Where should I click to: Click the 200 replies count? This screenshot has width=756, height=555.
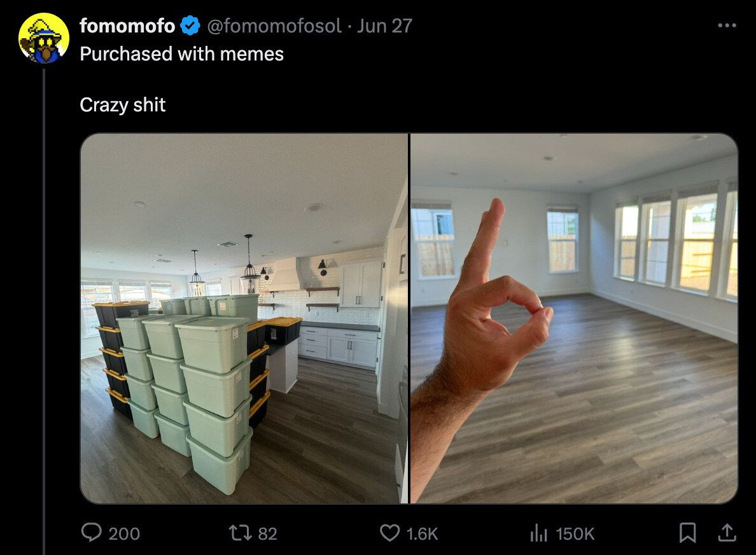pyautogui.click(x=124, y=534)
